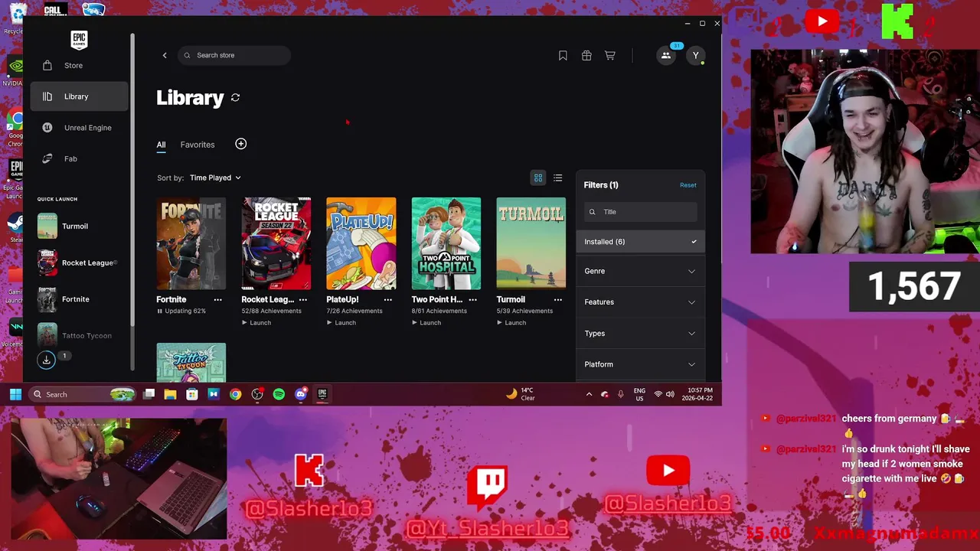Open the Fortnite game cover
The width and height of the screenshot is (980, 551).
pos(191,243)
